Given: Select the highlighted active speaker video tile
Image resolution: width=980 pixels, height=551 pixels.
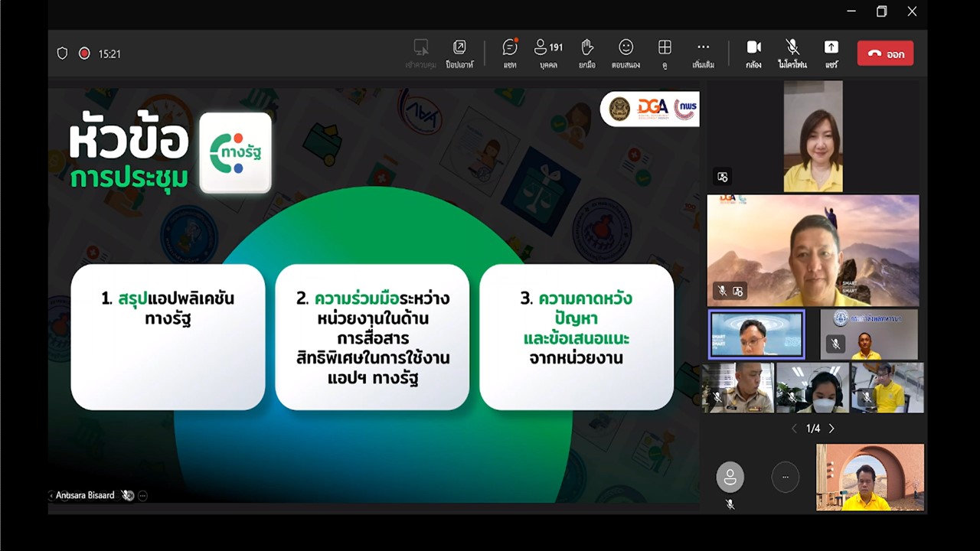Looking at the screenshot, I should [x=756, y=334].
